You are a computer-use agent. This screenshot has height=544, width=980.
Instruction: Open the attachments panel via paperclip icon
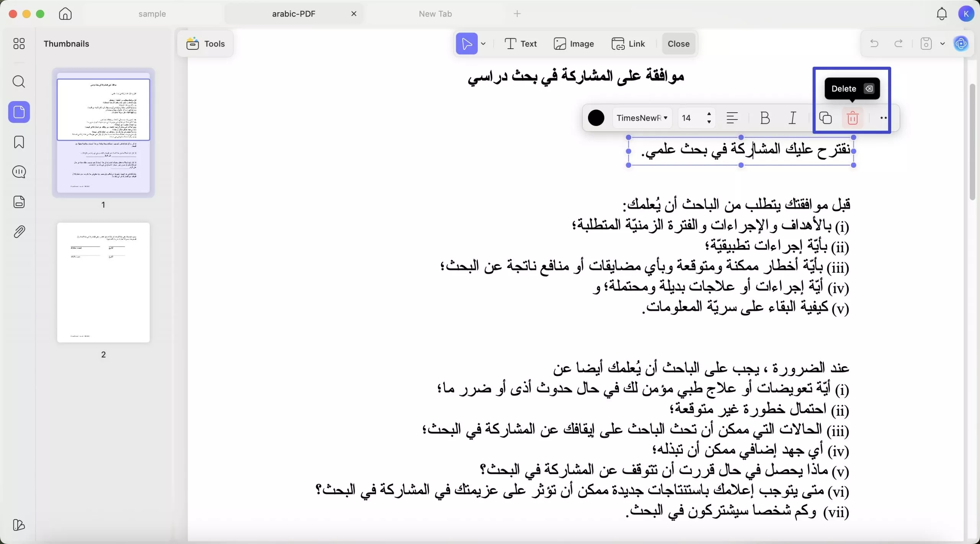pos(19,231)
